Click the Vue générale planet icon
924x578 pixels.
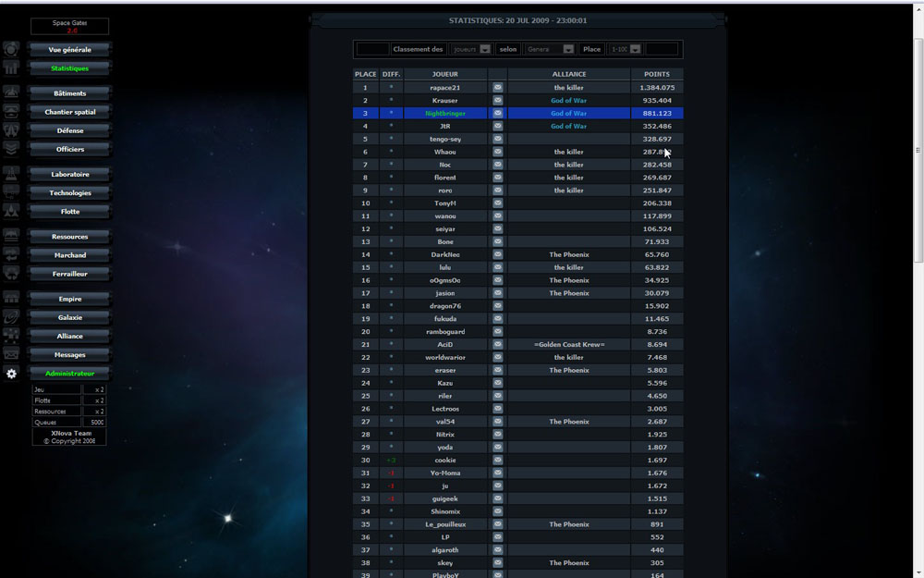[x=11, y=49]
